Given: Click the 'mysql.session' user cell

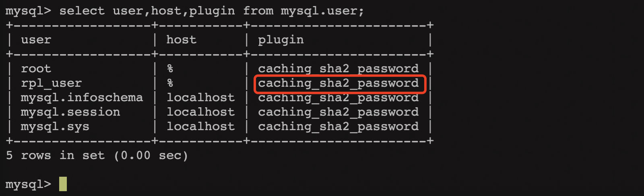Looking at the screenshot, I should 70,112.
